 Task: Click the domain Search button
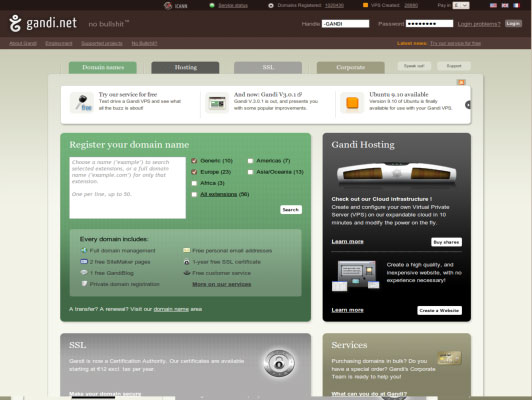point(291,210)
